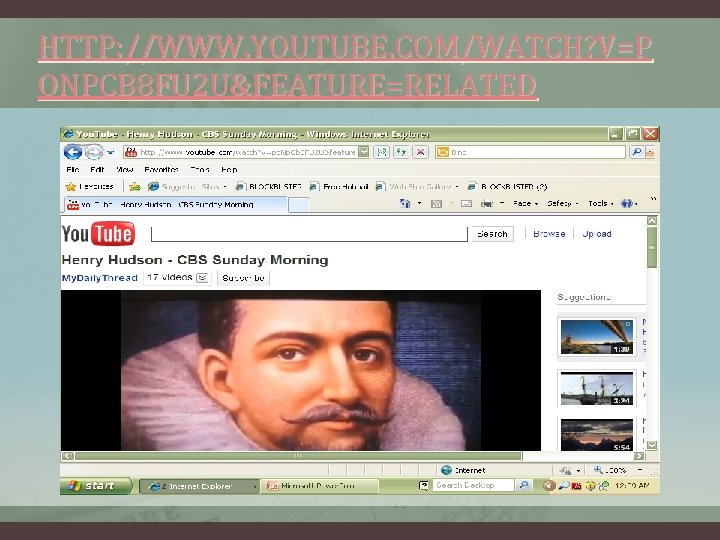Click the Read Mail envelope icon
Image resolution: width=720 pixels, height=540 pixels.
[466, 203]
